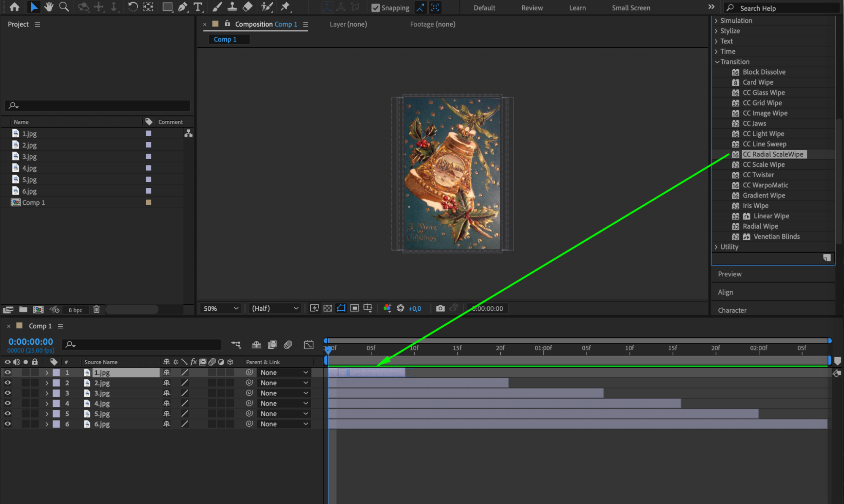Switch to the Review workspace

532,8
